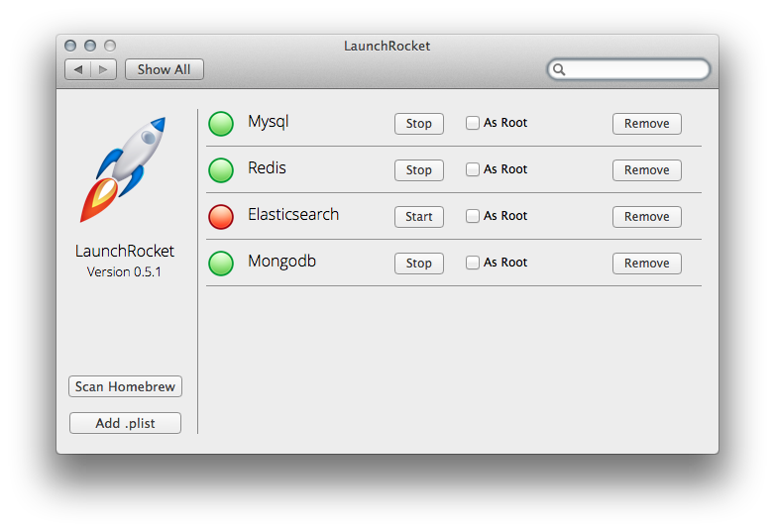The image size is (775, 532).
Task: Click the Mongodb service name
Action: [281, 261]
